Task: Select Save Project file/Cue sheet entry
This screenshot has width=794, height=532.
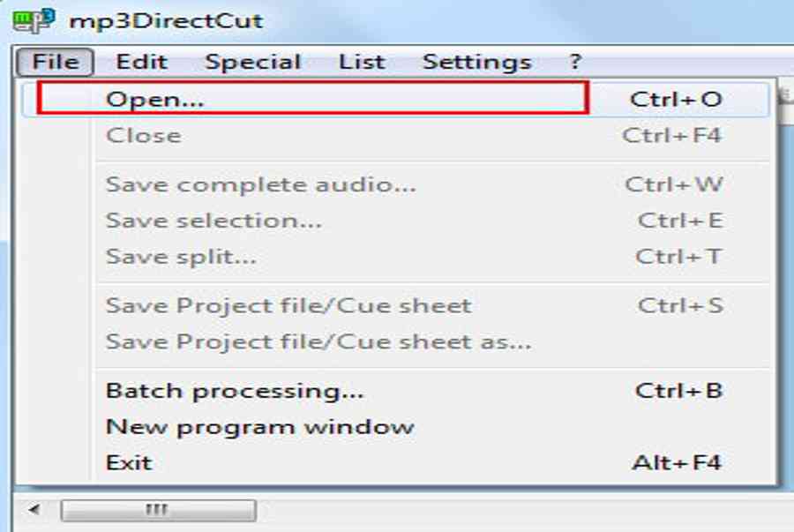Action: point(396,306)
